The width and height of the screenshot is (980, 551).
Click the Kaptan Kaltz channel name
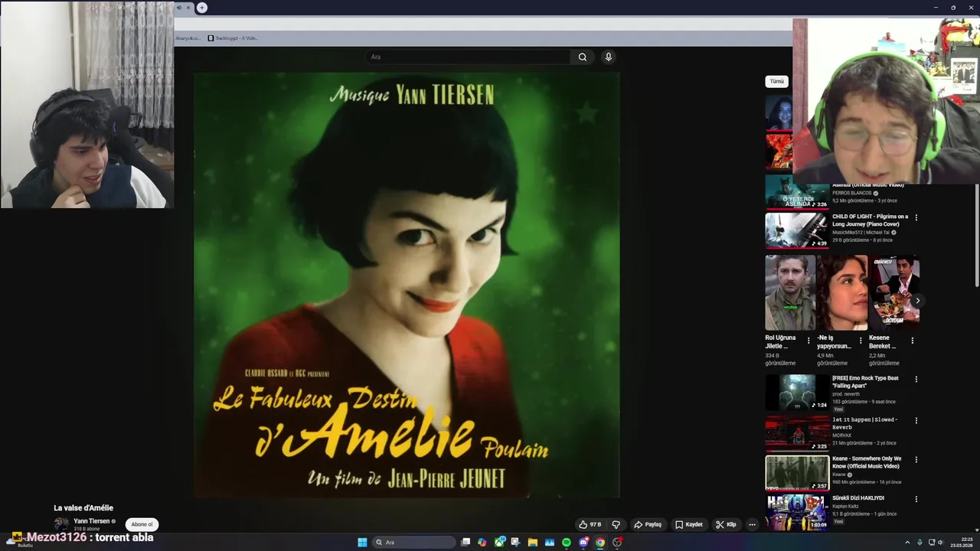pyautogui.click(x=845, y=506)
